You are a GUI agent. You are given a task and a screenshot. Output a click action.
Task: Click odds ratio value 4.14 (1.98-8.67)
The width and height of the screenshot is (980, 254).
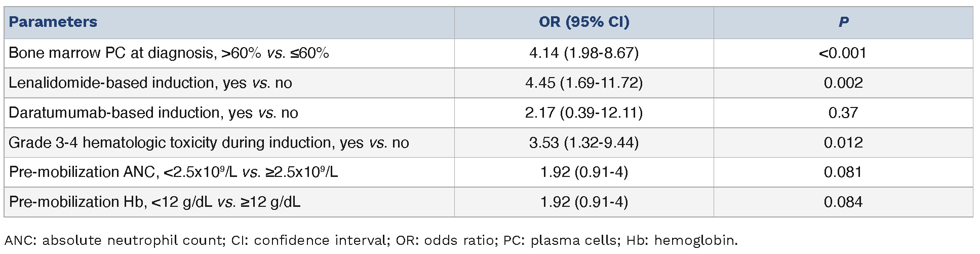583,53
